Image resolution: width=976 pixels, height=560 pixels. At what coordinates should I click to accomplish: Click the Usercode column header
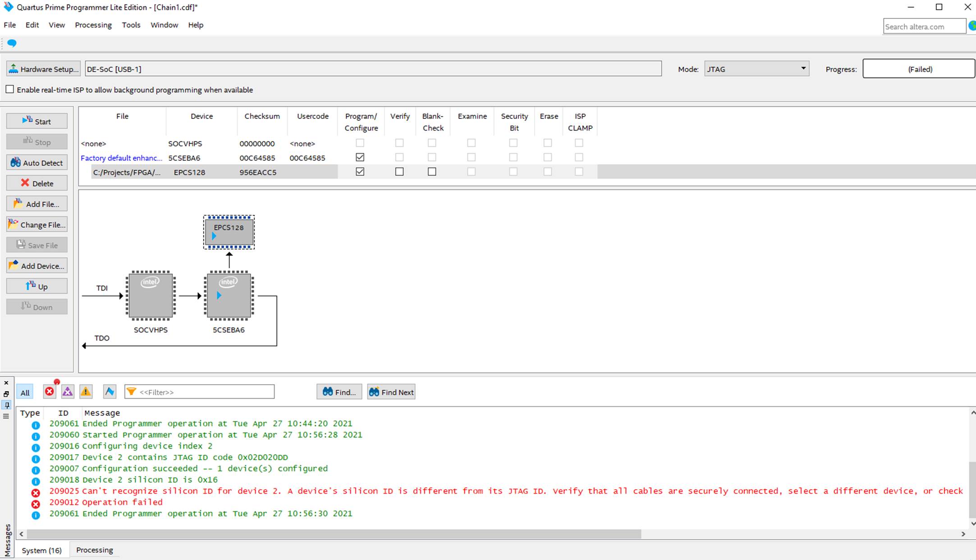point(313,116)
